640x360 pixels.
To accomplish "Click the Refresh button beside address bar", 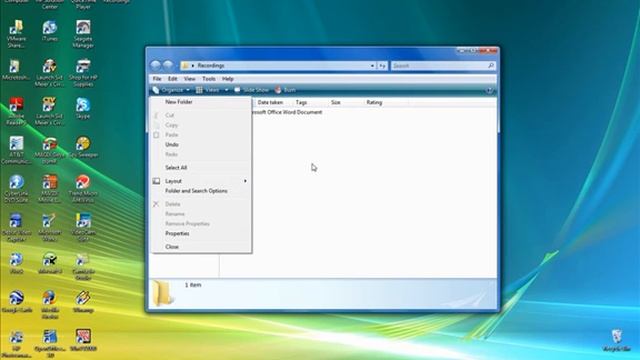I will coord(382,65).
